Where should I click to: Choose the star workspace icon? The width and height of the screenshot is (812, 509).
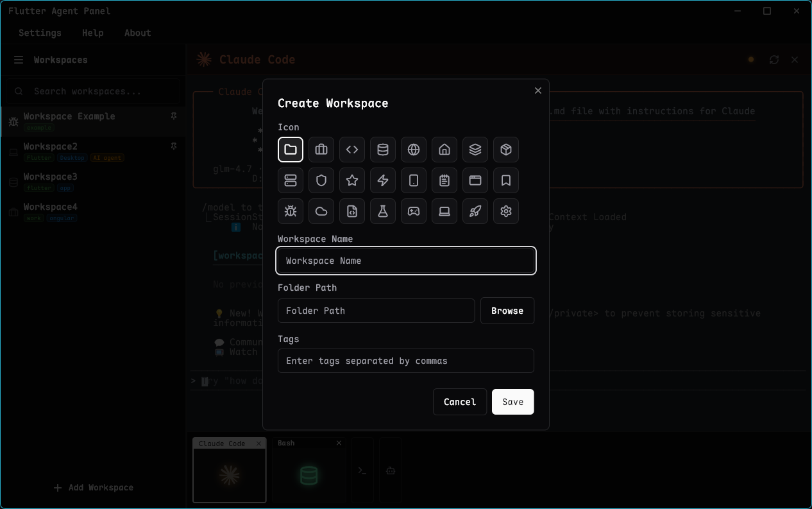352,180
